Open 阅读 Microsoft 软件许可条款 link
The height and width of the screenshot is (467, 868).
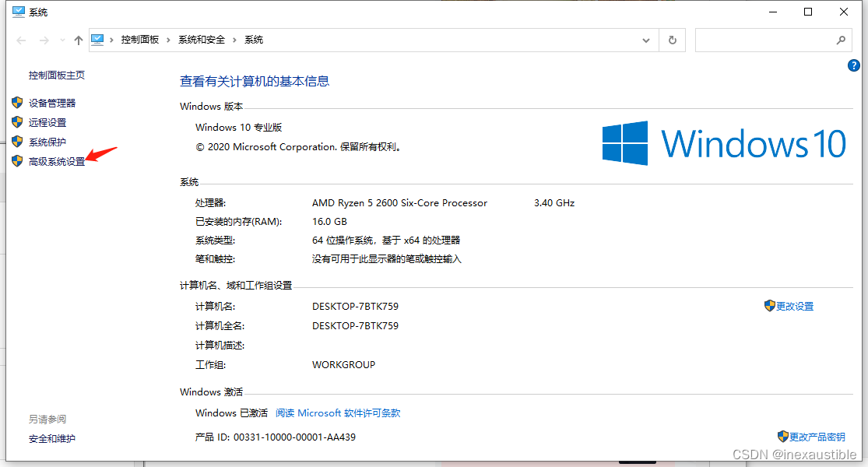pos(338,413)
